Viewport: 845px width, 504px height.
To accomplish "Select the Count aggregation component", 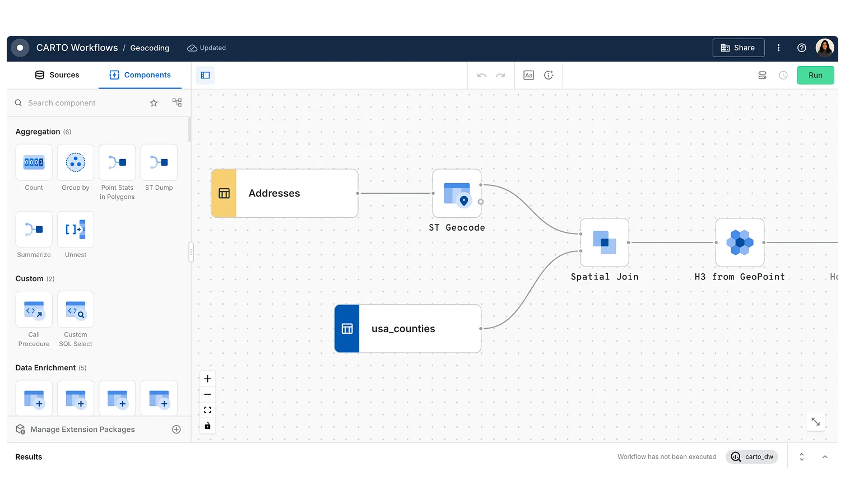I will 34,162.
